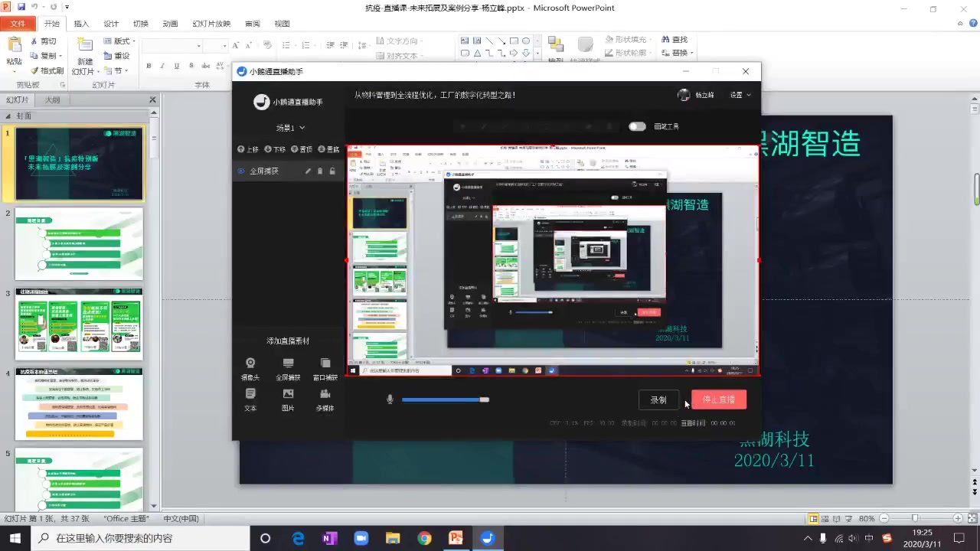Open the Outline (大纲) pane tab
This screenshot has width=980, height=551.
pos(52,100)
